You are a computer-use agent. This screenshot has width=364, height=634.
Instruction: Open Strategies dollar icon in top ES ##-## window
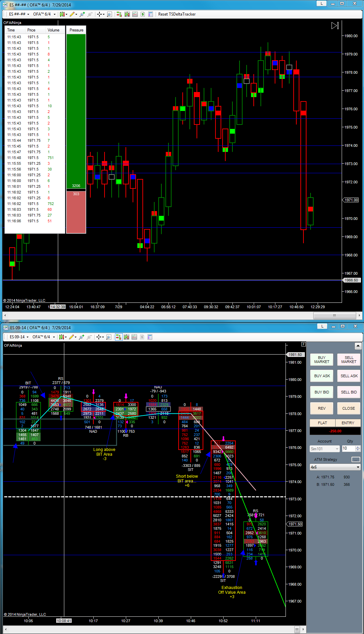[x=143, y=14]
